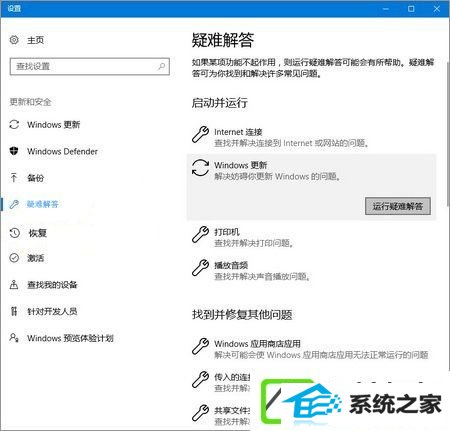The image size is (450, 431).
Task: Click the Windows 更新 troubleshooter refresh icon
Action: click(x=200, y=168)
